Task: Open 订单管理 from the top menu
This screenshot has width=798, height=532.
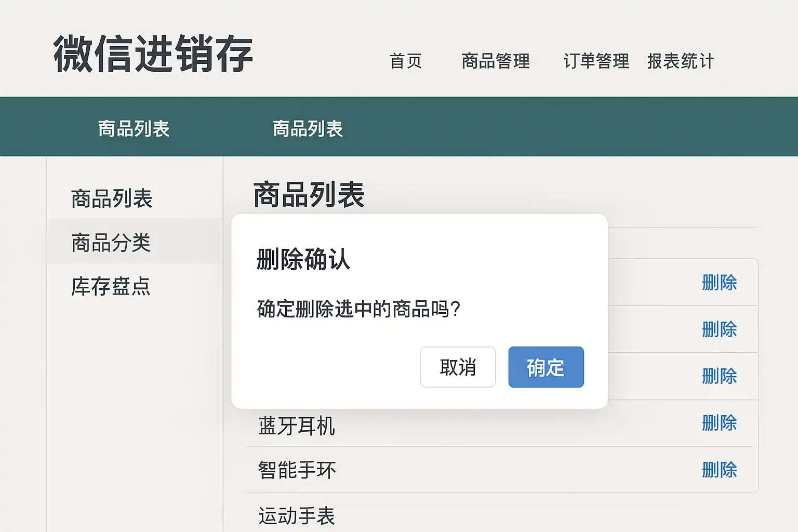Action: (x=596, y=61)
